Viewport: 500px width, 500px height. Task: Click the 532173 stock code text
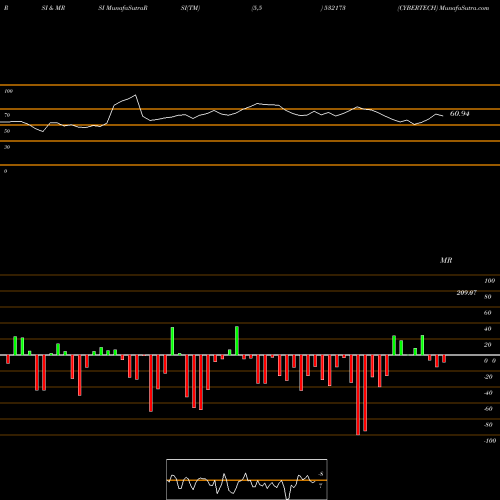click(x=335, y=8)
